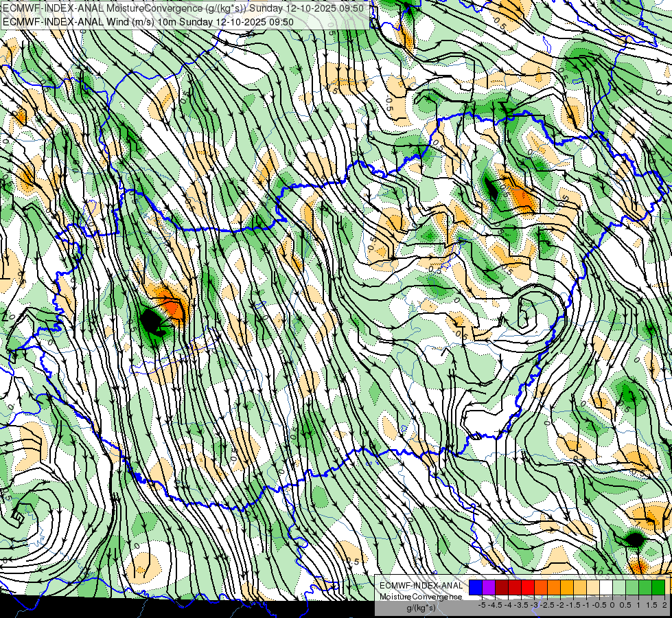Click the MoistureConvergence label in the legend
The image size is (672, 618).
(421, 597)
